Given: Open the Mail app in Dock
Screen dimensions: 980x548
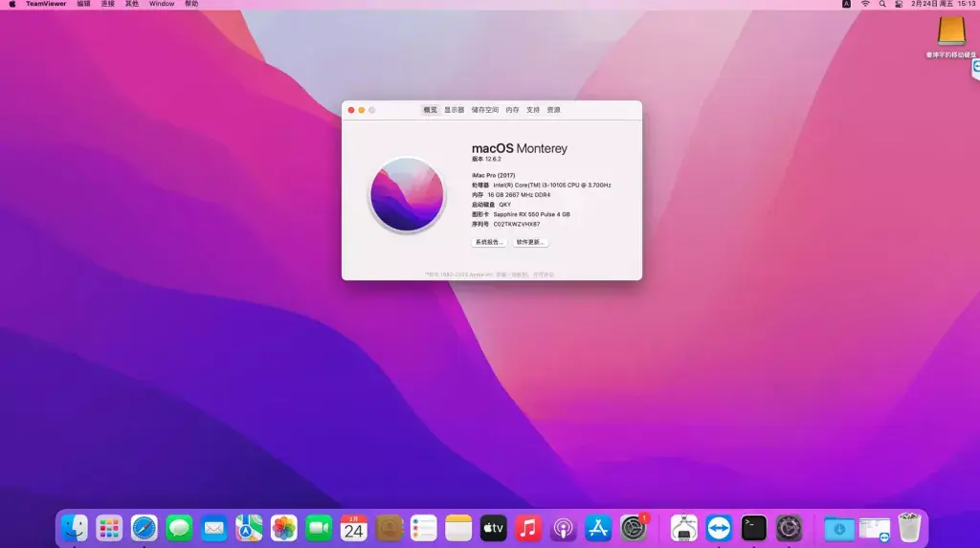Looking at the screenshot, I should 214,529.
